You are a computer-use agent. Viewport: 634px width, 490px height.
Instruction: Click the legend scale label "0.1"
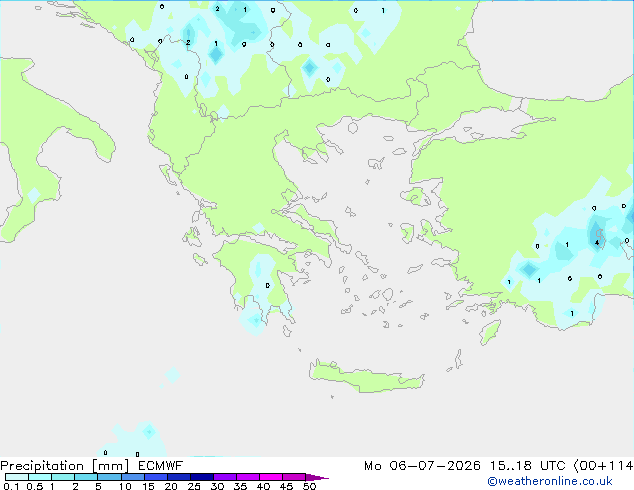(x=11, y=486)
